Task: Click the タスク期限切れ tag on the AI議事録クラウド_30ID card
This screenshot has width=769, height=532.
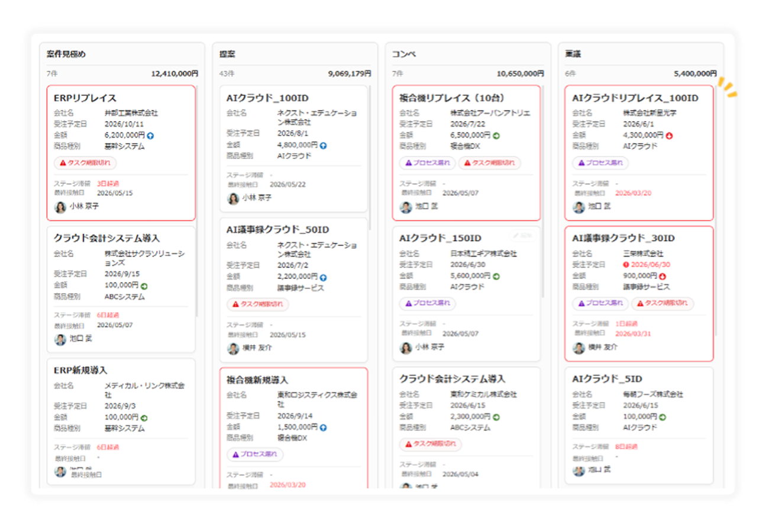Action: click(x=663, y=303)
